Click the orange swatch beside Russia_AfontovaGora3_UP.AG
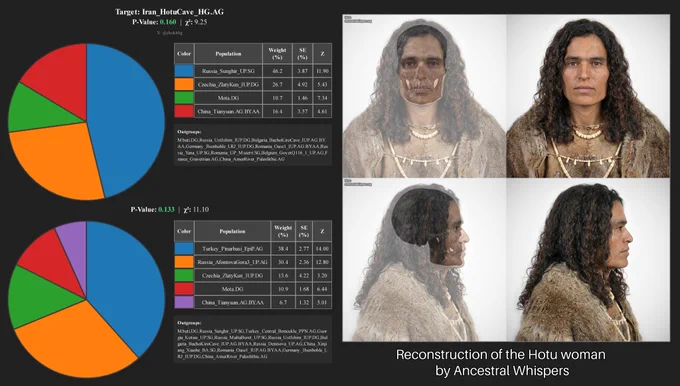The image size is (680, 386). (184, 262)
